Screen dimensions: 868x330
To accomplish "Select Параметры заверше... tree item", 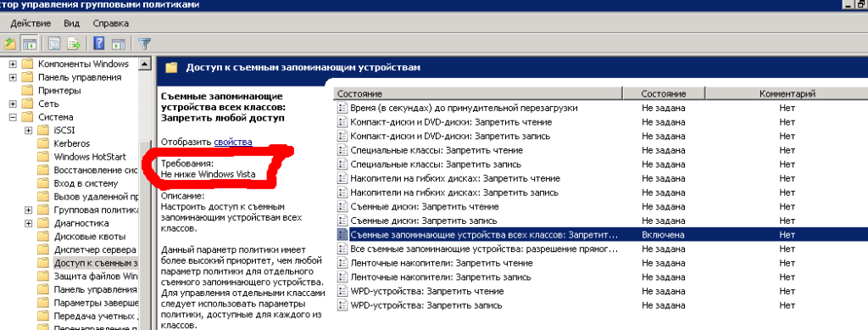I will [95, 303].
